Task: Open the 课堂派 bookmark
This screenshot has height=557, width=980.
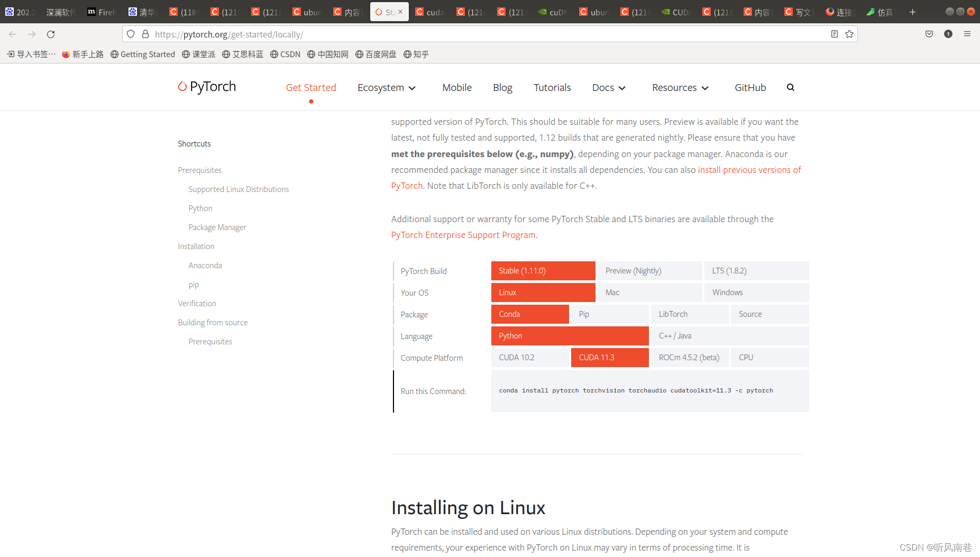Action: pos(199,54)
